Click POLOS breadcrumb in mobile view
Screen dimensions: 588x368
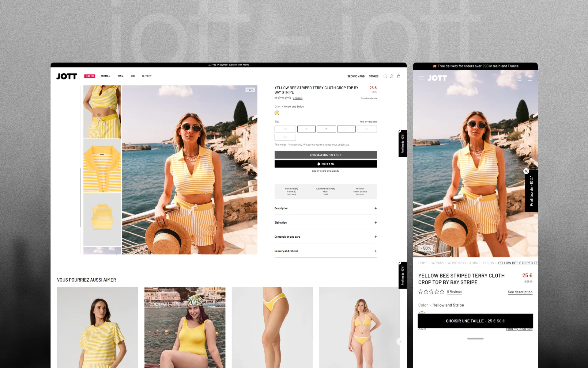[488, 263]
